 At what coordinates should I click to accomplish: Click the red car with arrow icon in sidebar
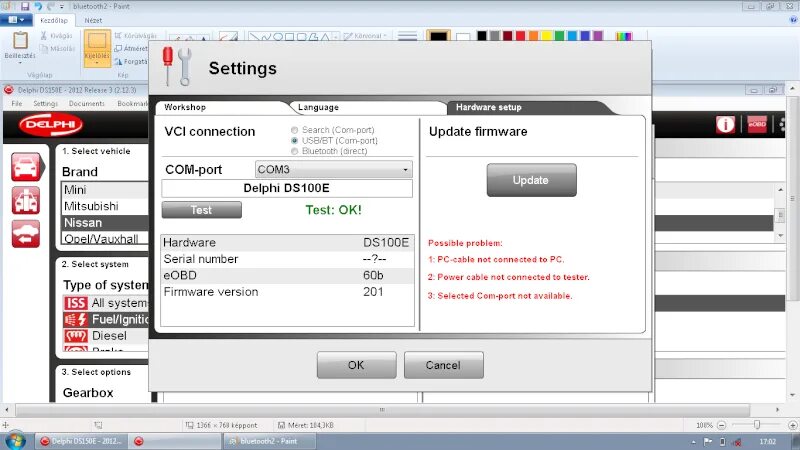[26, 234]
